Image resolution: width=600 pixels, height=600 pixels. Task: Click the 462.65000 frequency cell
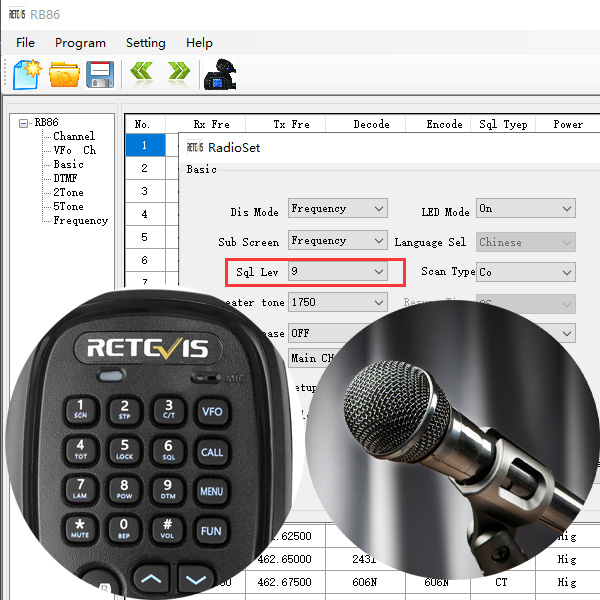point(285,559)
